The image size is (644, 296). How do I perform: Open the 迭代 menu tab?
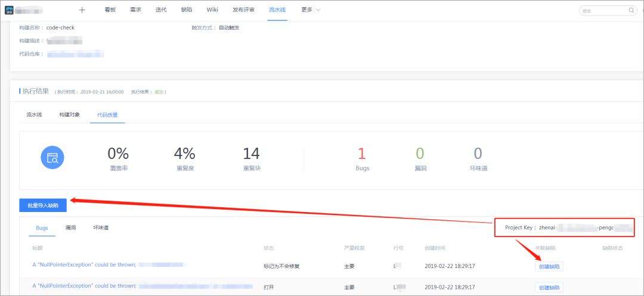161,10
